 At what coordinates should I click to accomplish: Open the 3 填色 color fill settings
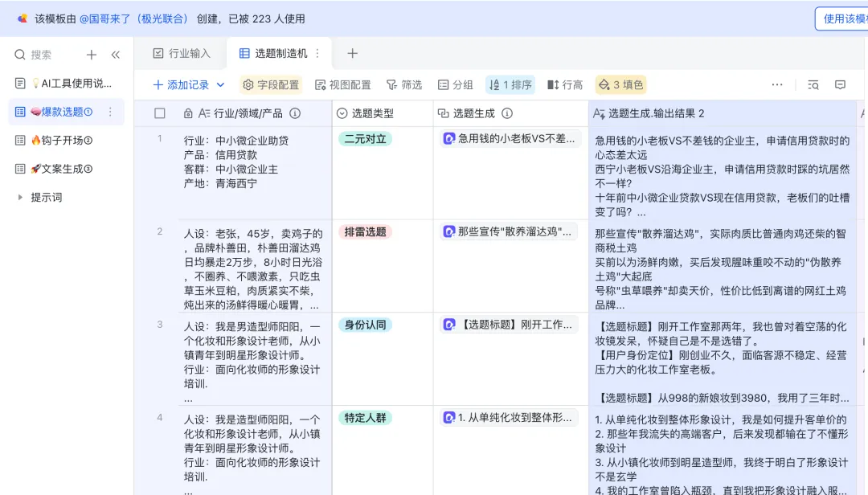[621, 84]
